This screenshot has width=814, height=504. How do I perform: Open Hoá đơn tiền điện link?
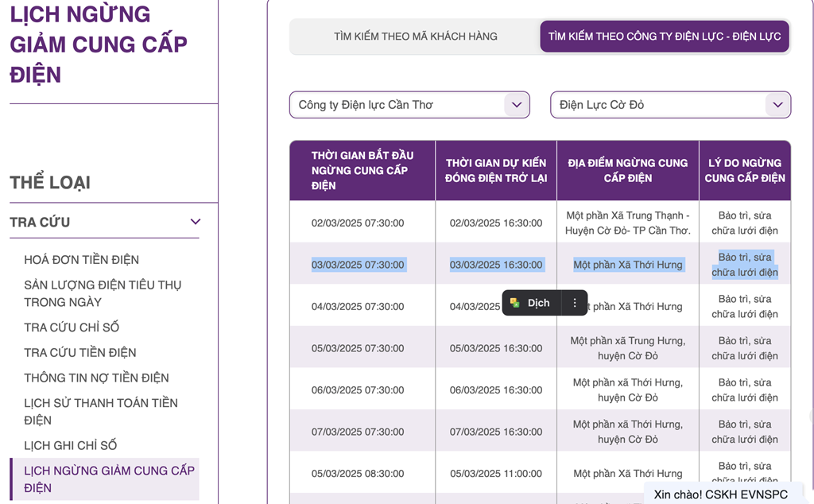point(81,260)
